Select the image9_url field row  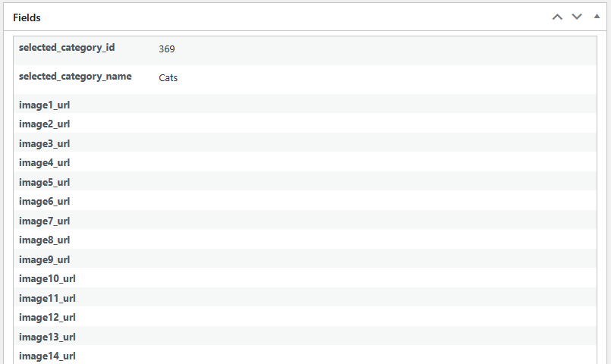pyautogui.click(x=45, y=259)
